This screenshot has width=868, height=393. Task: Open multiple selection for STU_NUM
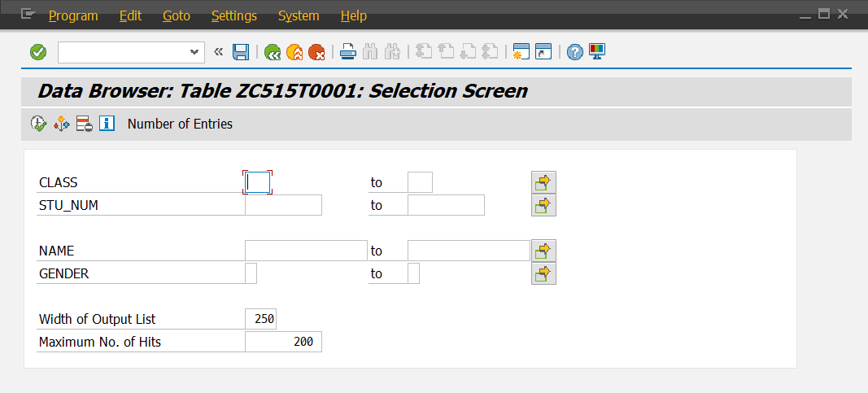point(543,205)
